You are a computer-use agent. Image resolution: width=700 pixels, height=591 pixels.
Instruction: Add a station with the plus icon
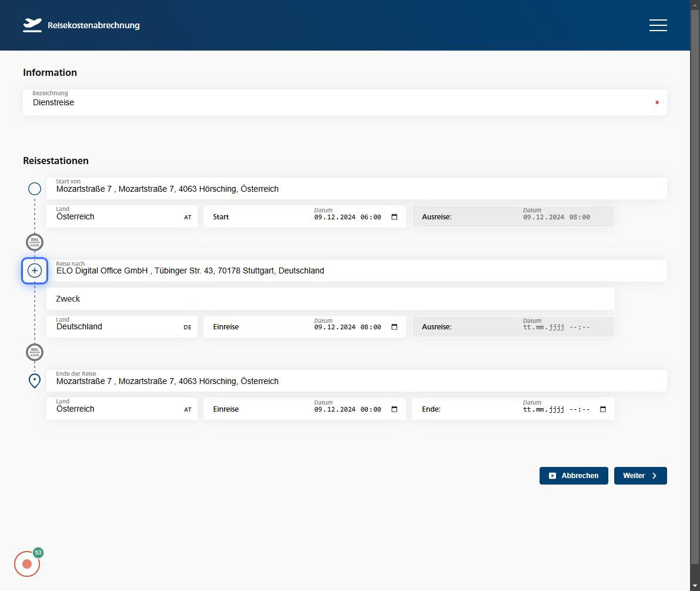pos(35,271)
